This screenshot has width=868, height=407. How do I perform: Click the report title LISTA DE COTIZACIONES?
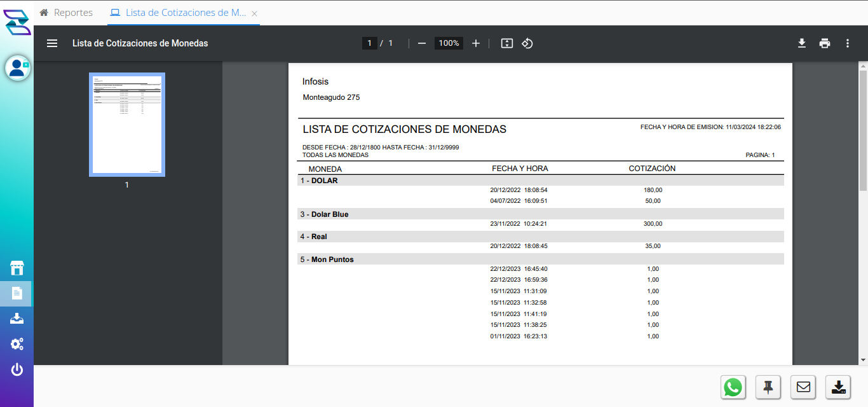point(404,129)
